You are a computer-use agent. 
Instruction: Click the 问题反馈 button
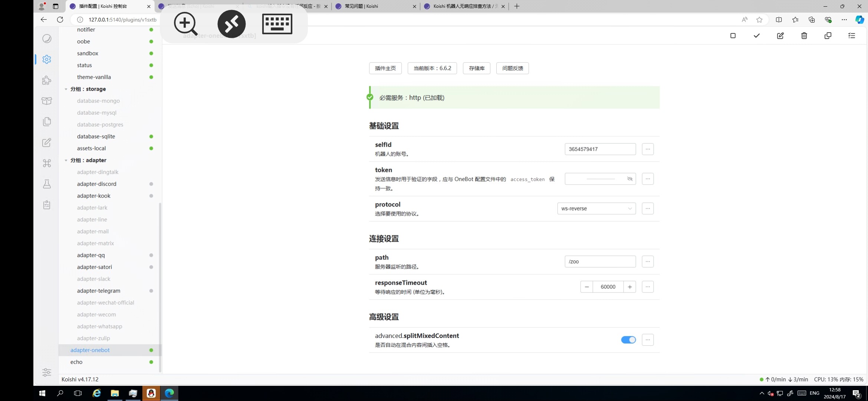[x=512, y=68]
